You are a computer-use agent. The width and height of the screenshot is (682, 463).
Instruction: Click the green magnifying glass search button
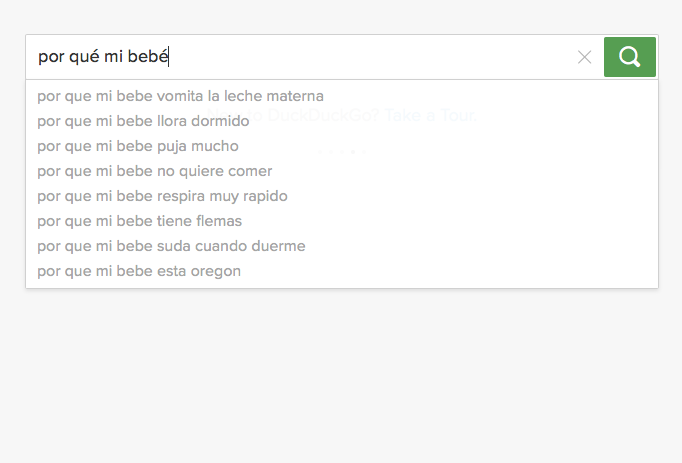point(629,57)
